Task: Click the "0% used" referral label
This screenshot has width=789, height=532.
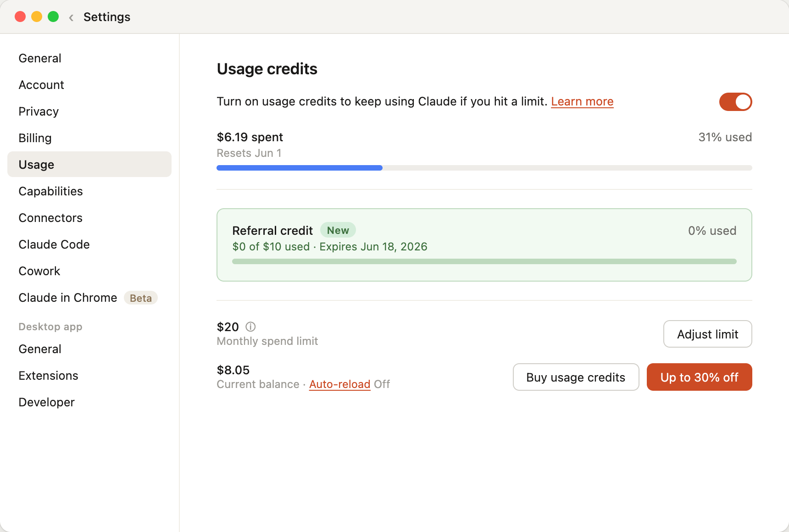Action: click(712, 231)
